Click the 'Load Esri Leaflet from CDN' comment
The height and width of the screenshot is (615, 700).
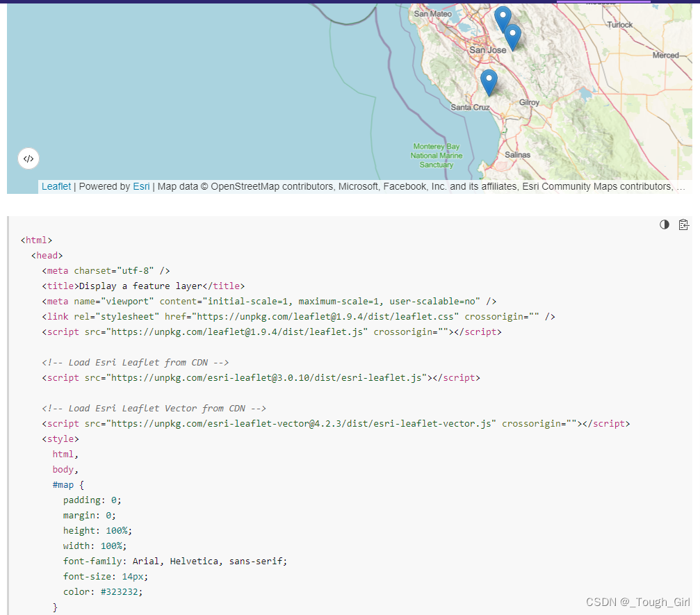pyautogui.click(x=136, y=362)
